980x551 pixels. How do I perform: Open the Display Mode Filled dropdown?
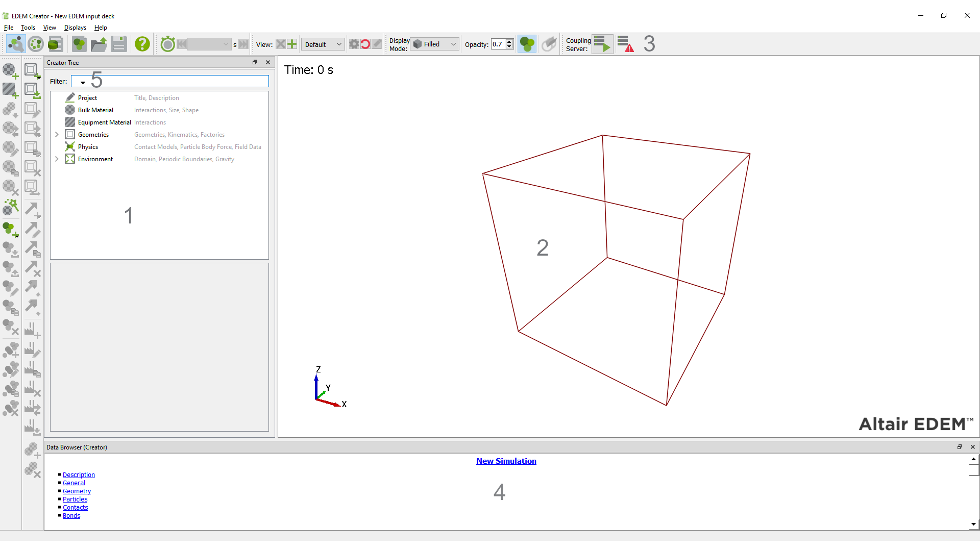coord(435,44)
